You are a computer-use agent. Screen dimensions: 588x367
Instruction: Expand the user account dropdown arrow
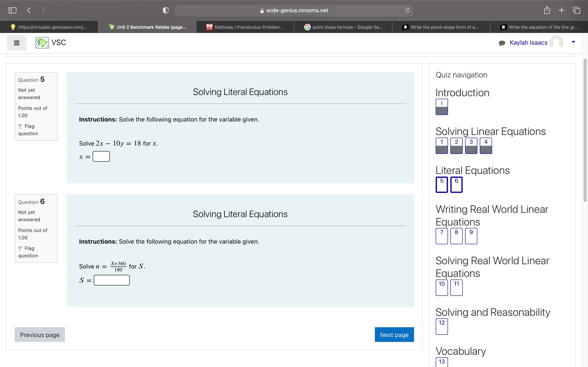574,42
